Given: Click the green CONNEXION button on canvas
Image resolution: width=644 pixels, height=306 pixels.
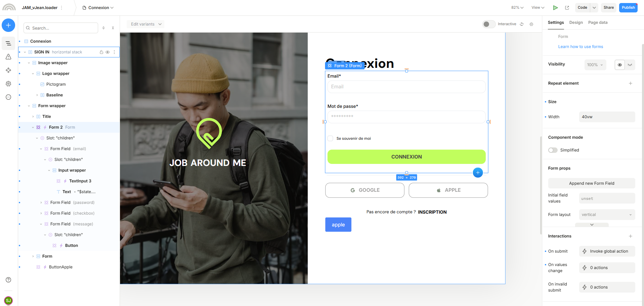Looking at the screenshot, I should point(406,157).
